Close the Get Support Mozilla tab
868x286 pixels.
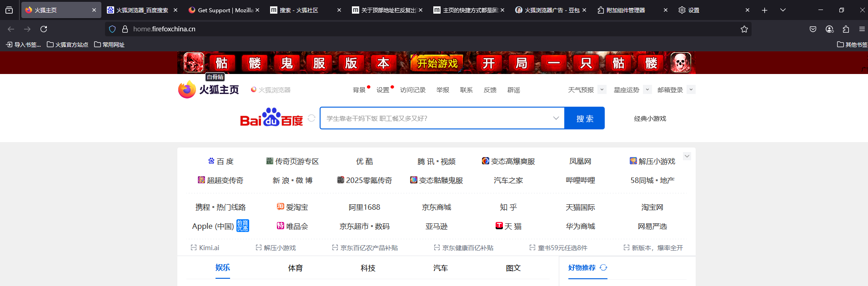coord(257,10)
